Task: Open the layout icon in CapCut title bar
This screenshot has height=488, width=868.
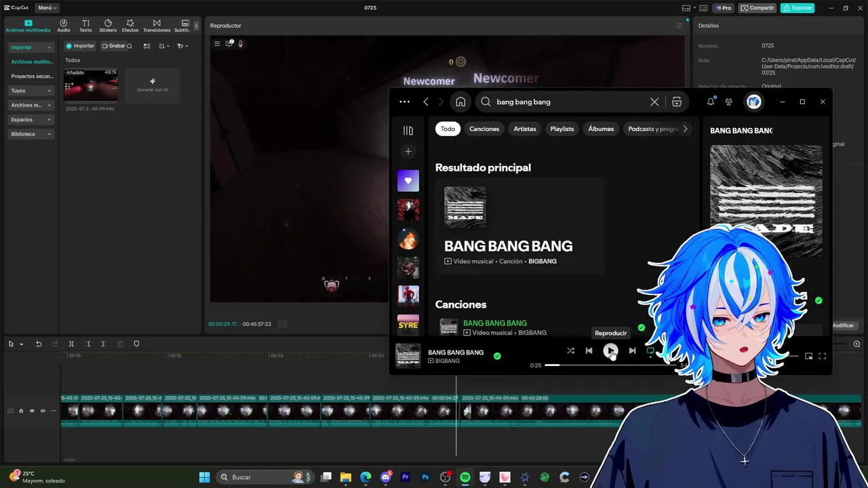Action: [686, 7]
